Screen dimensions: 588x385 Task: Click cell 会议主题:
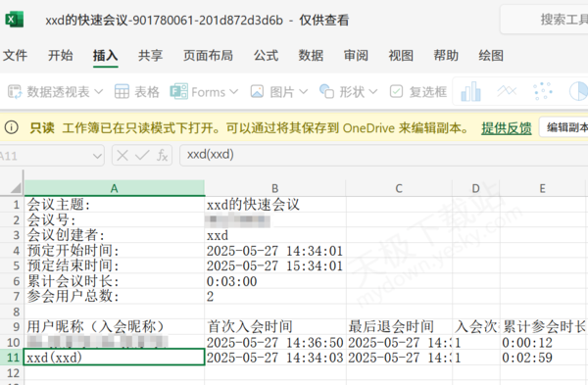point(115,205)
